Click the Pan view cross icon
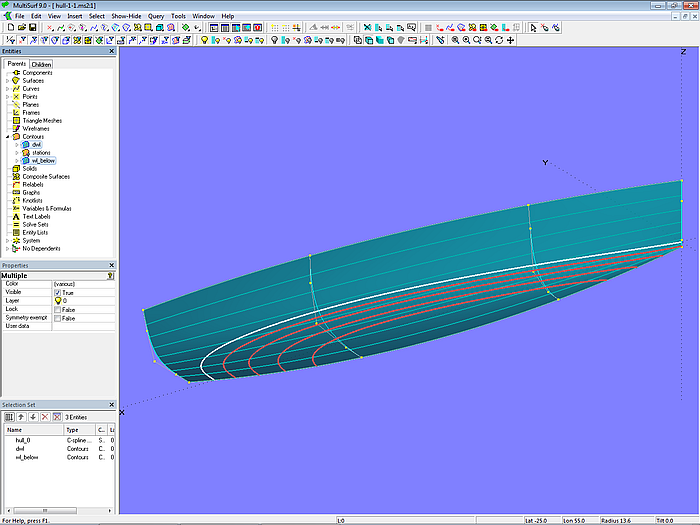 (511, 40)
